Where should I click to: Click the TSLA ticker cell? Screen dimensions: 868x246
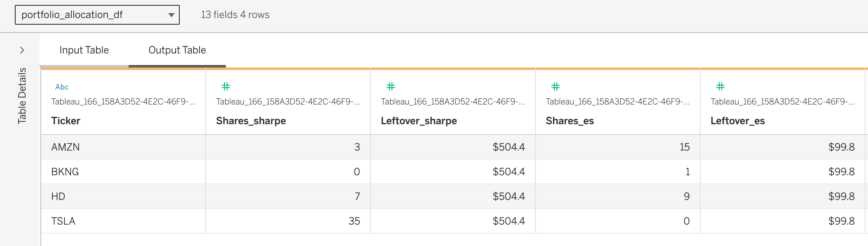point(123,221)
